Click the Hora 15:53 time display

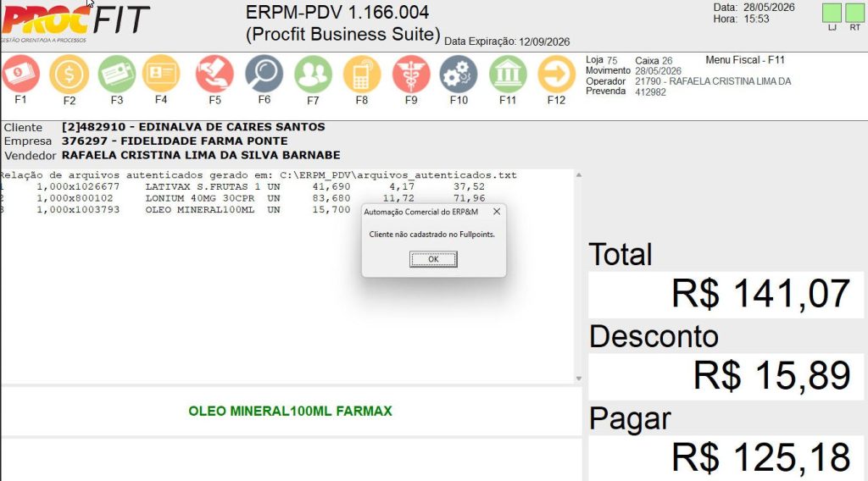pos(741,19)
